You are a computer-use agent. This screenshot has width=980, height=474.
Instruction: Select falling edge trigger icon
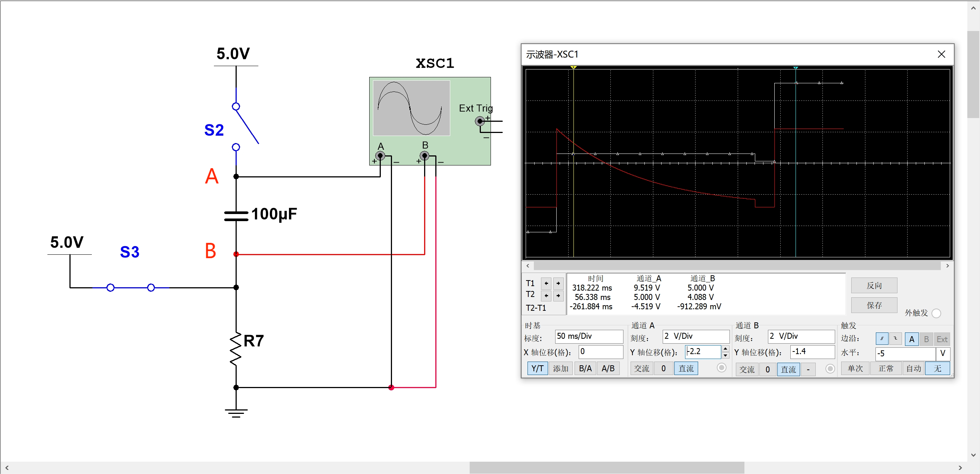click(x=895, y=338)
